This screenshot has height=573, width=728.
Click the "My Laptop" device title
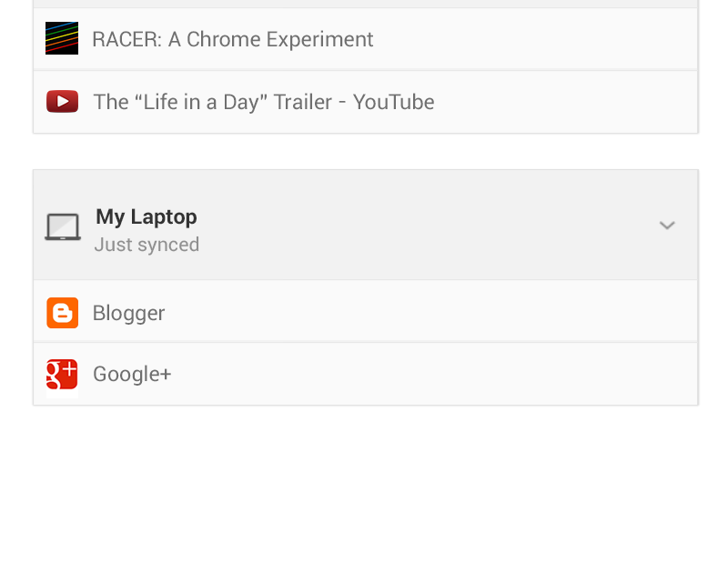pyautogui.click(x=147, y=216)
